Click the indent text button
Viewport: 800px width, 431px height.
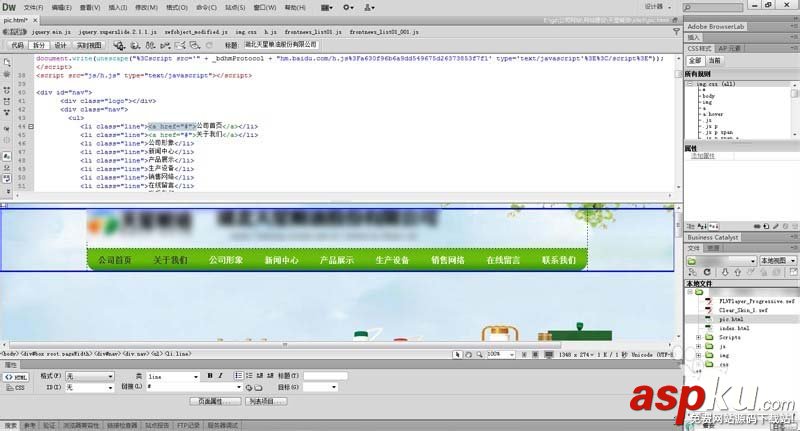coord(270,375)
